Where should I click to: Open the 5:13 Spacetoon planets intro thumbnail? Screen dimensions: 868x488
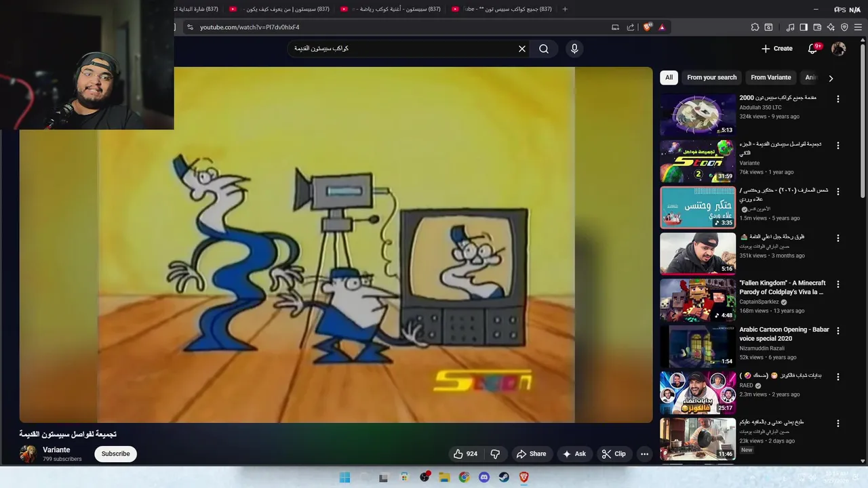tap(698, 115)
